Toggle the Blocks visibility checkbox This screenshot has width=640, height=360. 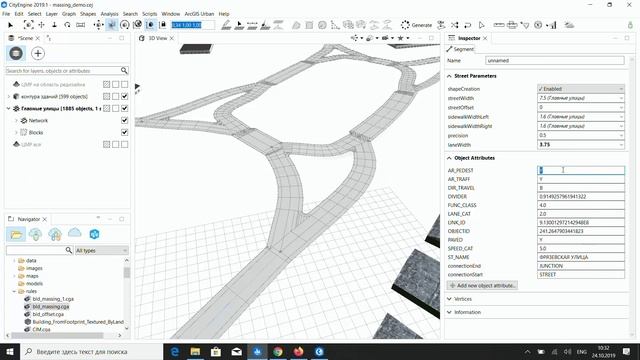pos(124,132)
